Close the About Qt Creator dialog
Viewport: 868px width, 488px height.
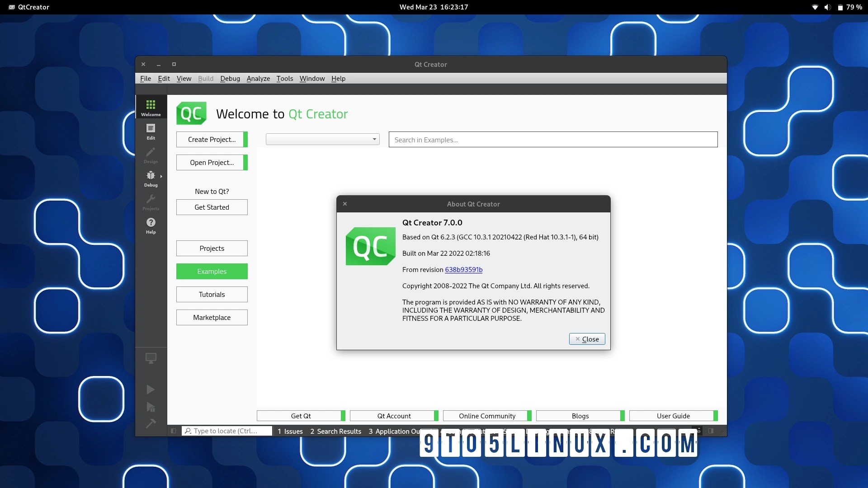click(x=587, y=339)
